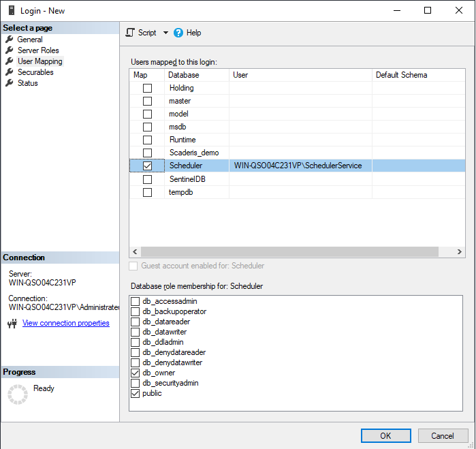476x449 pixels.
Task: Click the wrench icon beside Status
Action: (x=10, y=83)
